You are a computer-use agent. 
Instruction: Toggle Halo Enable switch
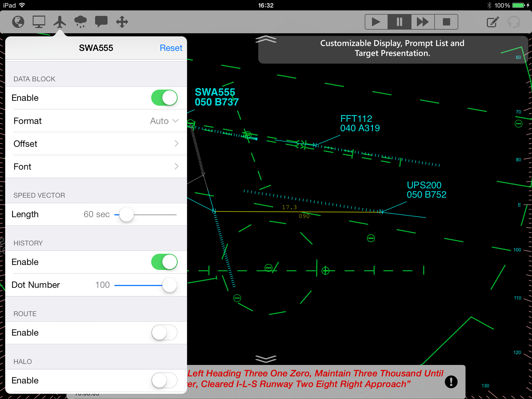(164, 380)
